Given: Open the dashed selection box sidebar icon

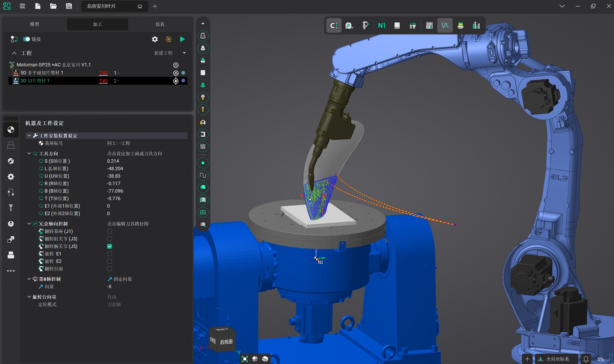Looking at the screenshot, I should point(11,145).
